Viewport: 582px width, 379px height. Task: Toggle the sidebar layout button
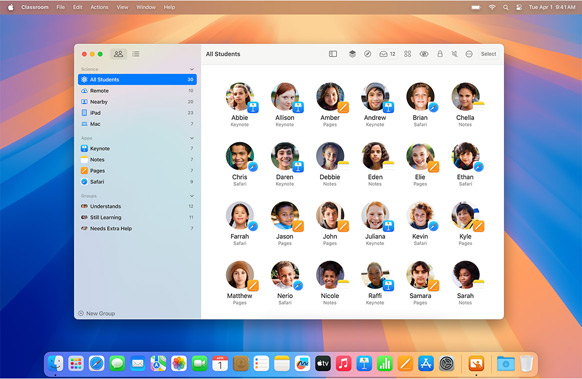(333, 54)
